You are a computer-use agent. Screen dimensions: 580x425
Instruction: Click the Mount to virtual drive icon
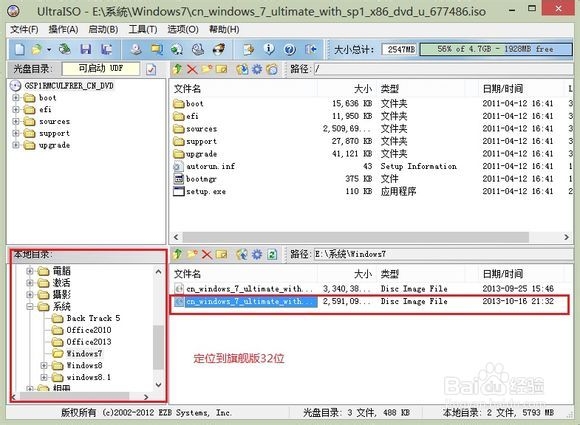pos(198,49)
